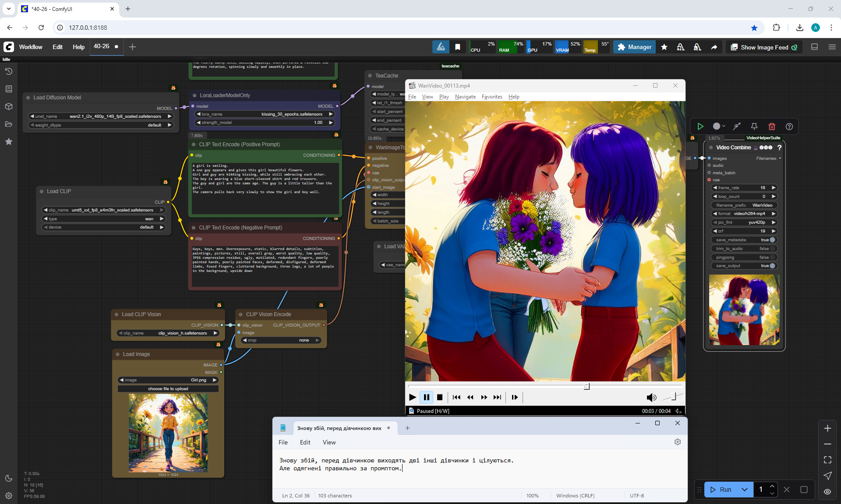Open the Workflow menu
This screenshot has width=841, height=504.
[31, 47]
